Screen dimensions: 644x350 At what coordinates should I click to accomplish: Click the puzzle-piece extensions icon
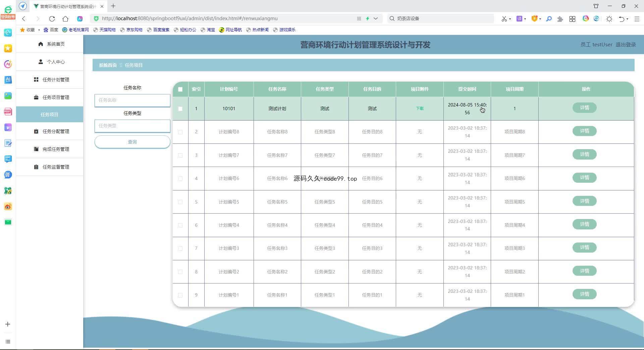560,19
